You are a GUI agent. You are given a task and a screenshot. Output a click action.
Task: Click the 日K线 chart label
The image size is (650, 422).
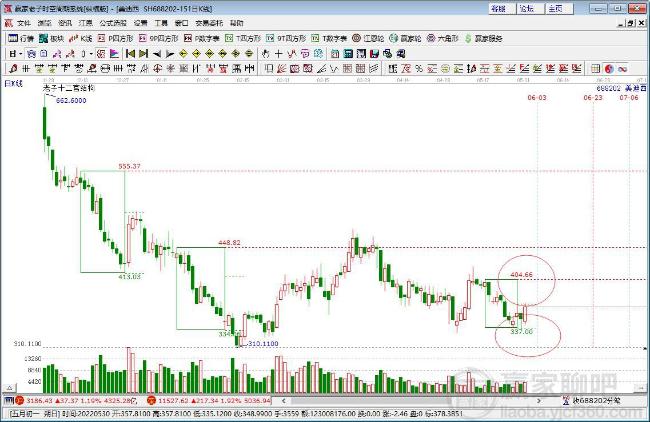[x=13, y=84]
